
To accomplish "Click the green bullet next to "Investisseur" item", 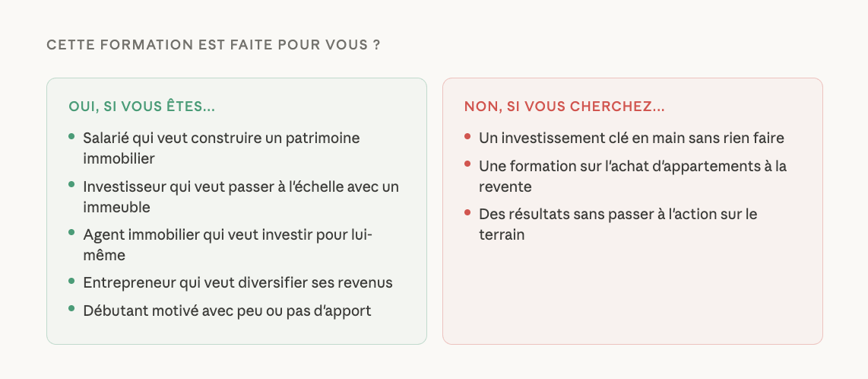I will [71, 185].
